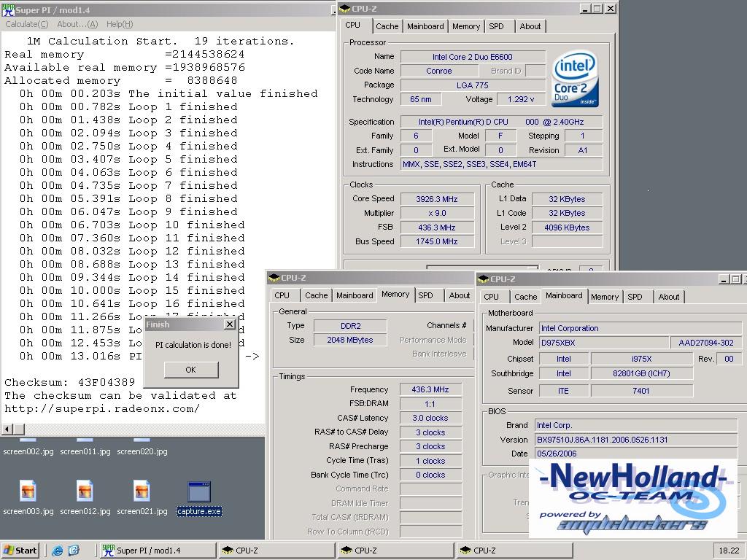Select the screen012.jpg desktop icon

click(x=85, y=497)
